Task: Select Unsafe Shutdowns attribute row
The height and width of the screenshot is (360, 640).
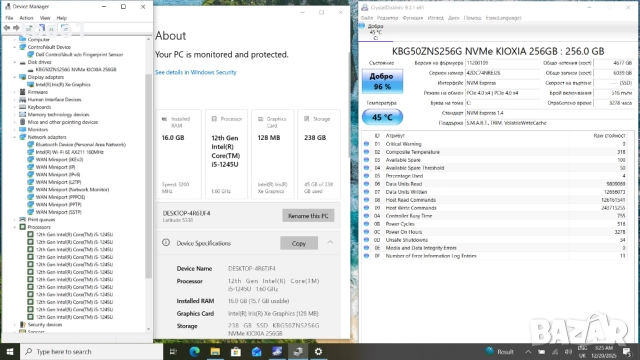Action: coord(495,240)
